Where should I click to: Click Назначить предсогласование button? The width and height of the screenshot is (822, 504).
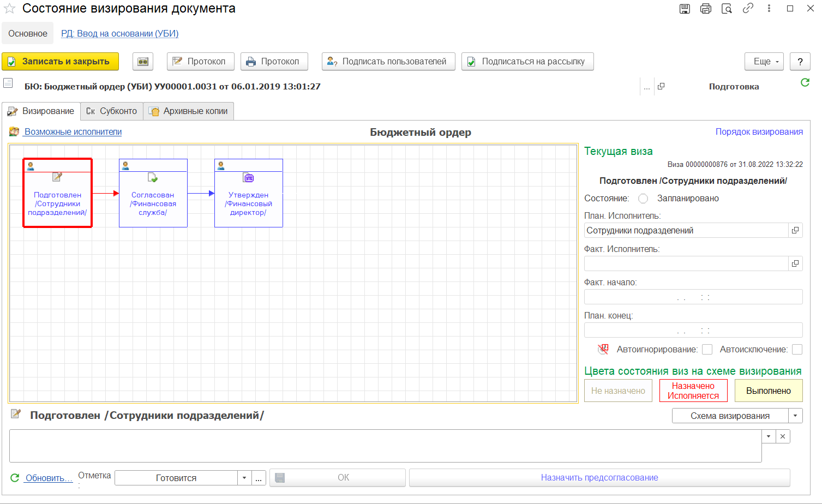coord(599,478)
